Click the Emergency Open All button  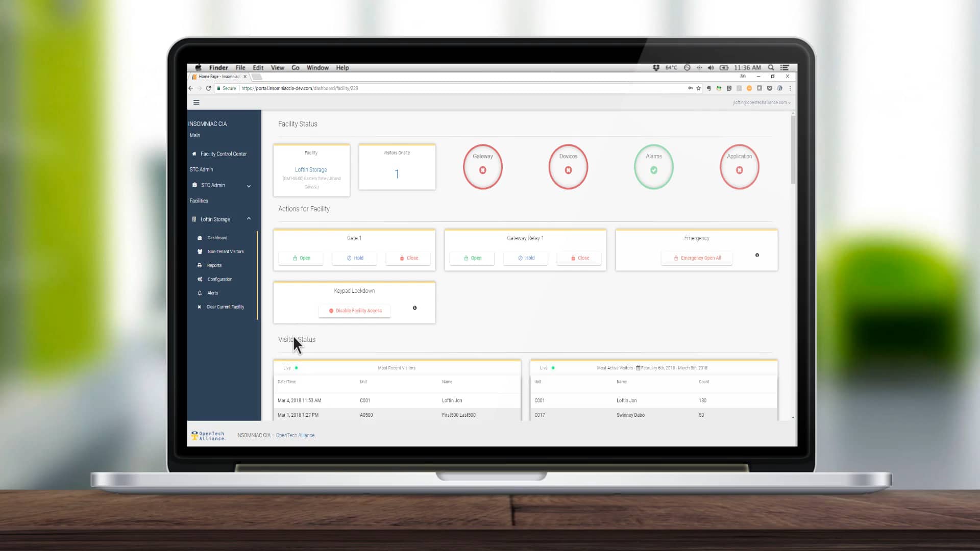click(x=697, y=258)
